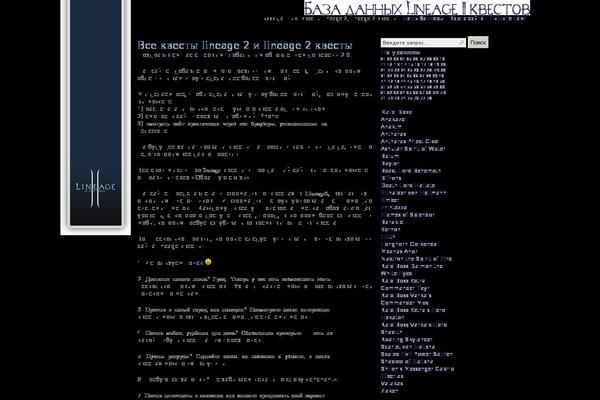Open the Zaken link in sidebar
This screenshot has height=400, width=600.
click(x=390, y=391)
